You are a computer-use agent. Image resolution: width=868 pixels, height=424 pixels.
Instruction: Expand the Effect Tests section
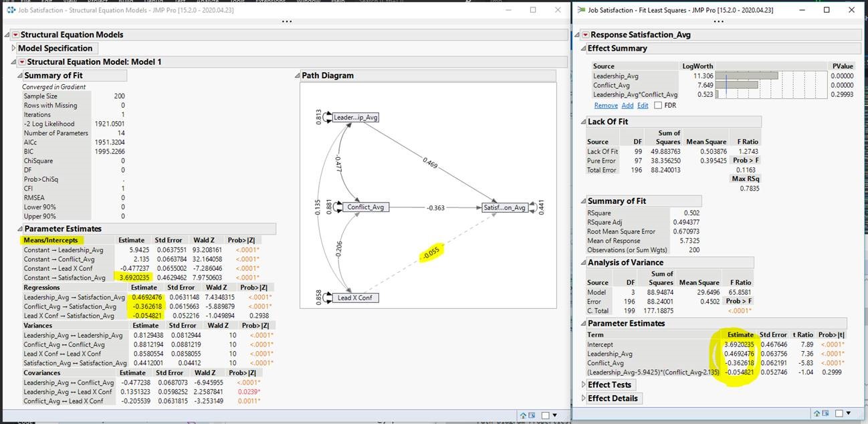[583, 385]
